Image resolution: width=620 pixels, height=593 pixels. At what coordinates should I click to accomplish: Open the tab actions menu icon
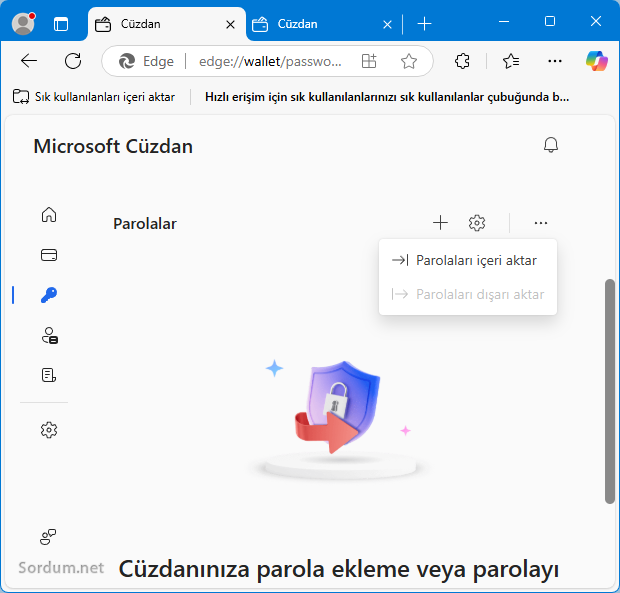coord(61,24)
